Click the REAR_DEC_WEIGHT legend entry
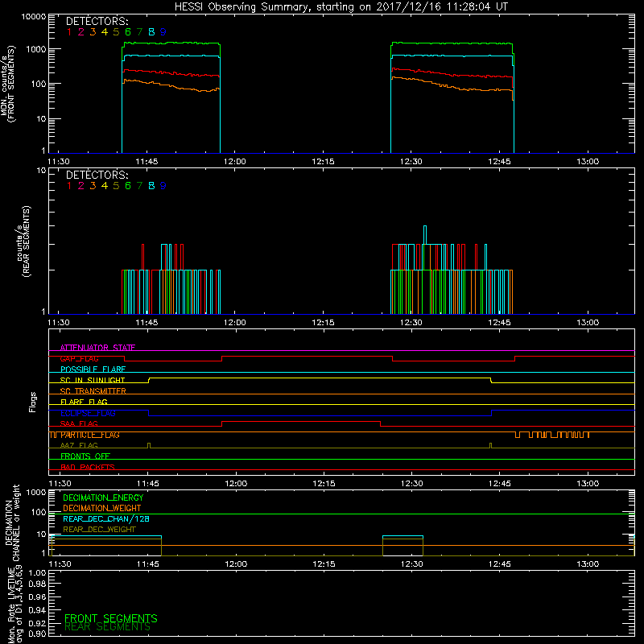Viewport: 644px width, 644px height. point(99,530)
